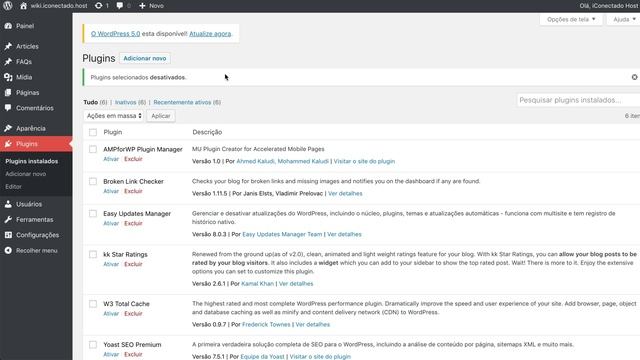Activate AMPforWP Plugin Manager
Image resolution: width=640 pixels, height=360 pixels.
coord(111,159)
